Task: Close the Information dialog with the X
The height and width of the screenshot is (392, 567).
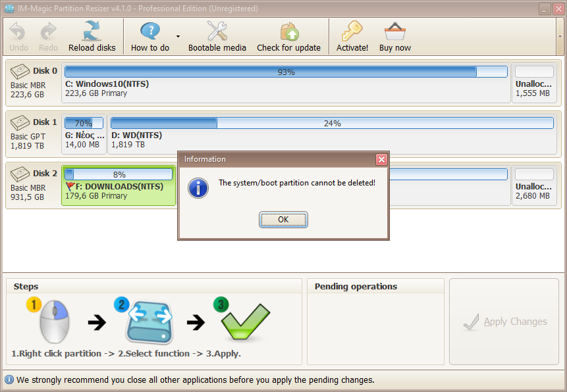Action: tap(381, 159)
